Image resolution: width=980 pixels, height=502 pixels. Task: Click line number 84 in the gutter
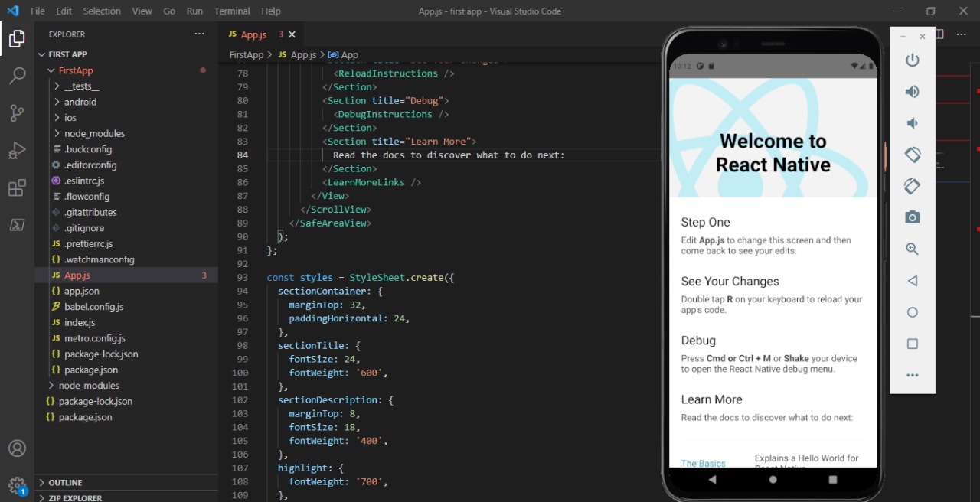pyautogui.click(x=242, y=155)
